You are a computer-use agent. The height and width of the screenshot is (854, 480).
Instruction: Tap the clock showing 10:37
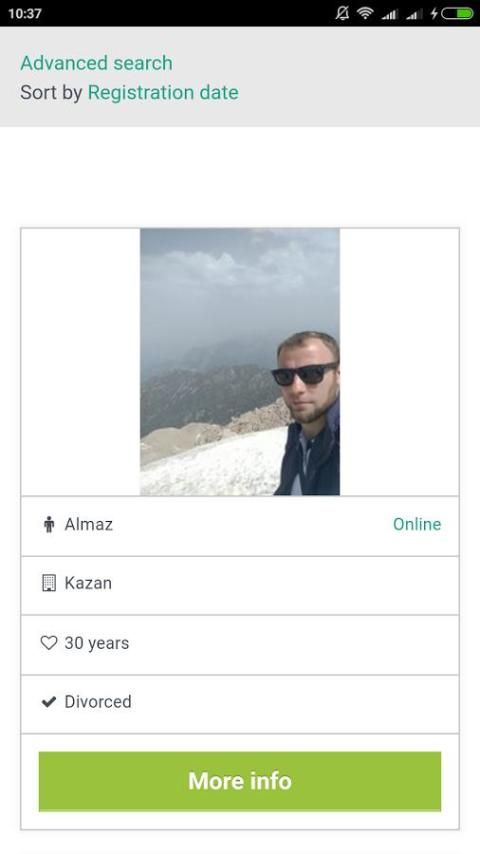click(25, 14)
